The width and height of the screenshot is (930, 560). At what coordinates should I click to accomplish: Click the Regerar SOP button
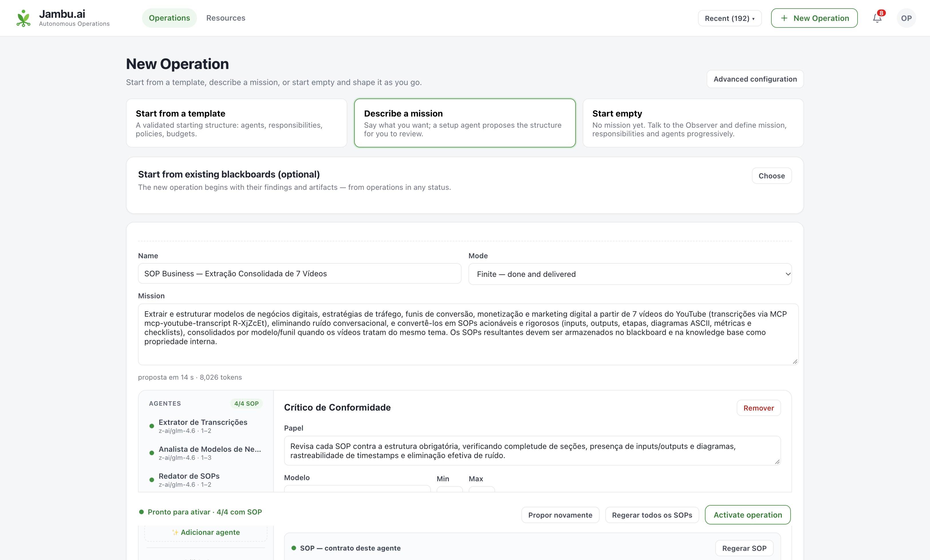744,548
